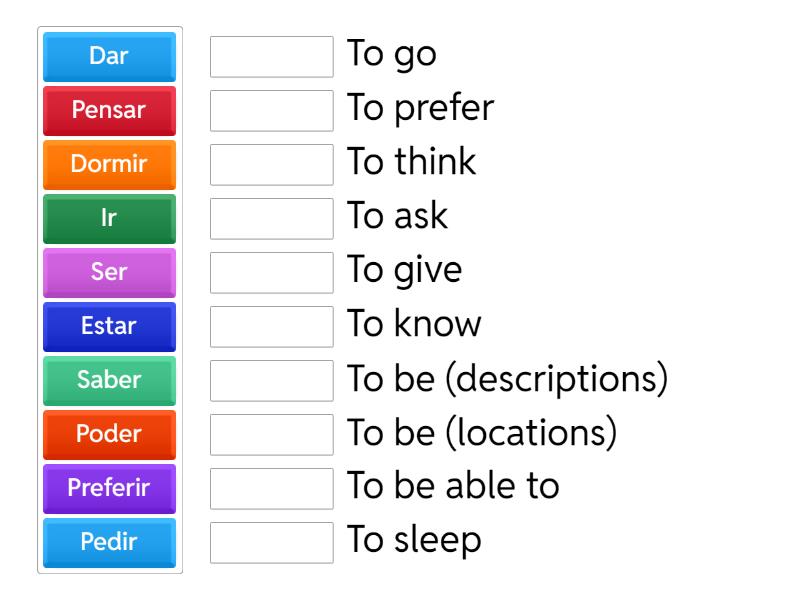Select the purple Ser tile
Viewport: 800px width, 600px height.
[x=108, y=273]
